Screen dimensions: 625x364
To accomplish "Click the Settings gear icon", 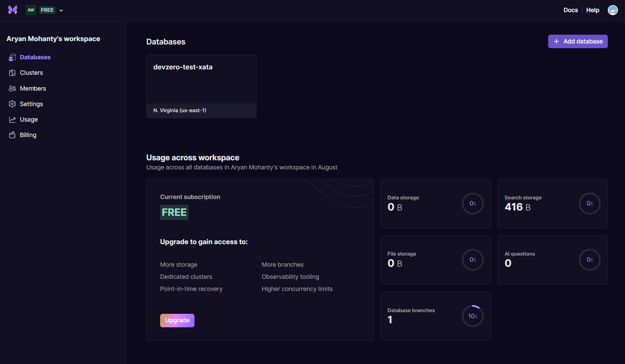I will click(12, 104).
